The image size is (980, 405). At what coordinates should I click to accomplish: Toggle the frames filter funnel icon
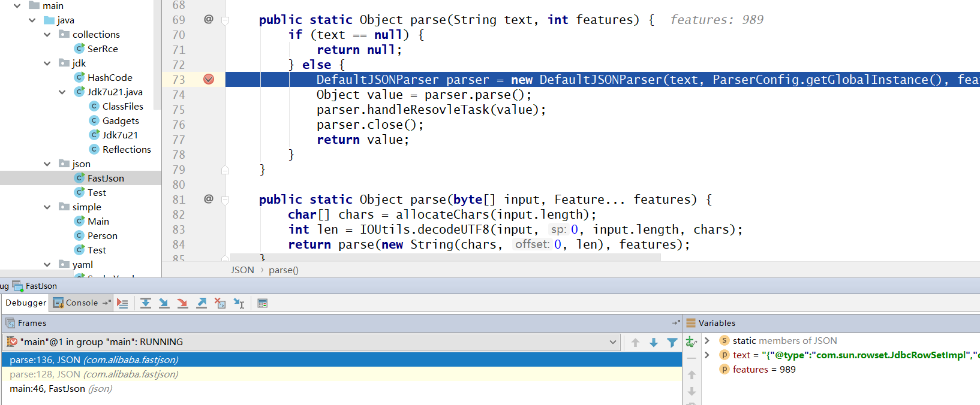tap(672, 343)
